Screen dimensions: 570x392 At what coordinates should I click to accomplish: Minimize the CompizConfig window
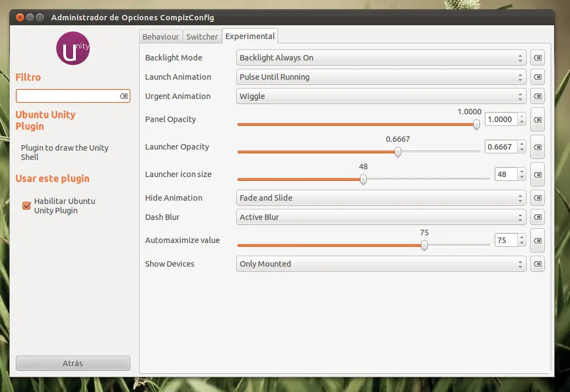[30, 17]
